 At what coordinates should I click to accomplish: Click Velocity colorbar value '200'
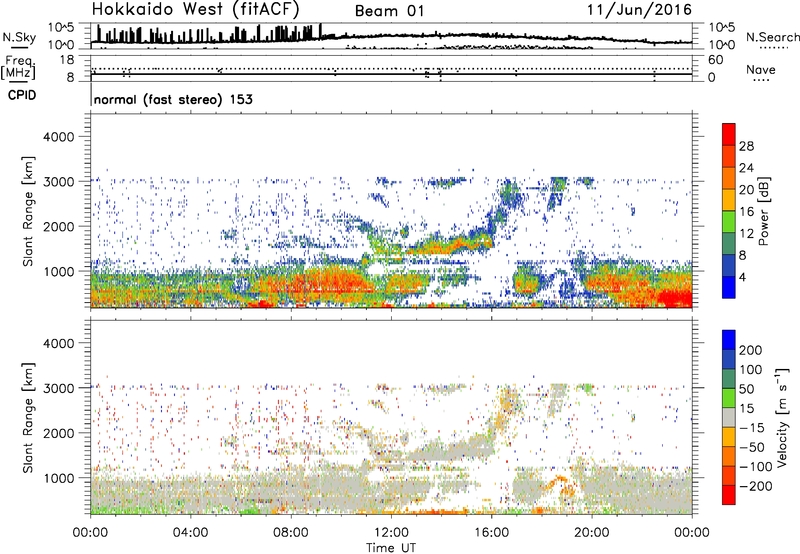click(751, 350)
